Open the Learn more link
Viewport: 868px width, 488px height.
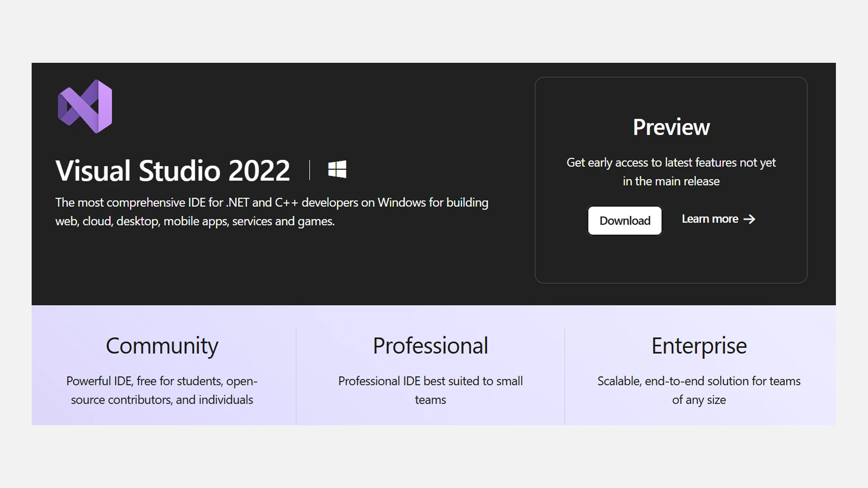pos(710,219)
